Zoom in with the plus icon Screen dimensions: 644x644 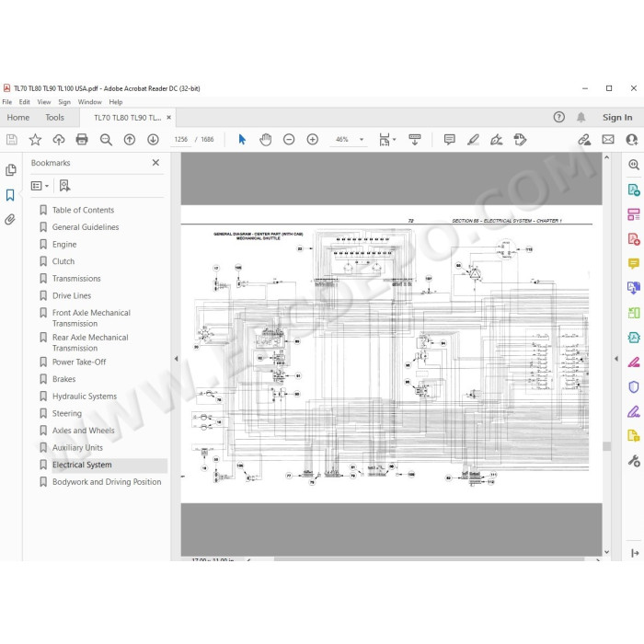point(313,140)
